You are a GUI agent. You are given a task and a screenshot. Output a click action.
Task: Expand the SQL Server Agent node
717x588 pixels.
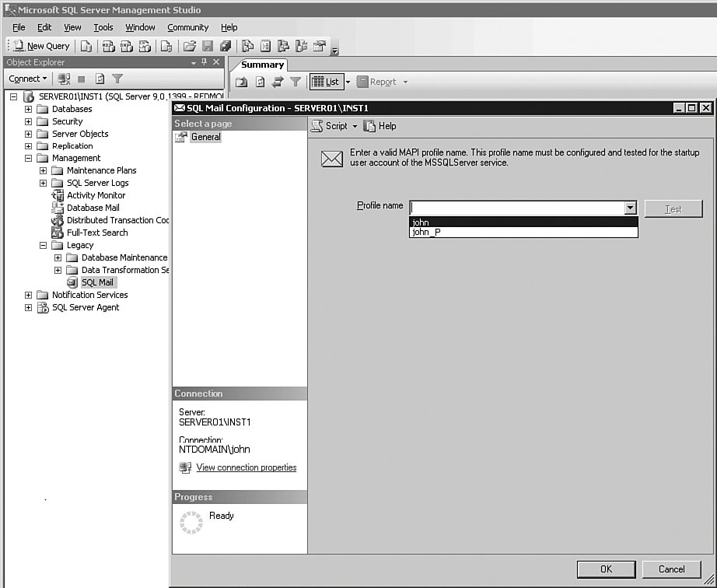[x=28, y=307]
